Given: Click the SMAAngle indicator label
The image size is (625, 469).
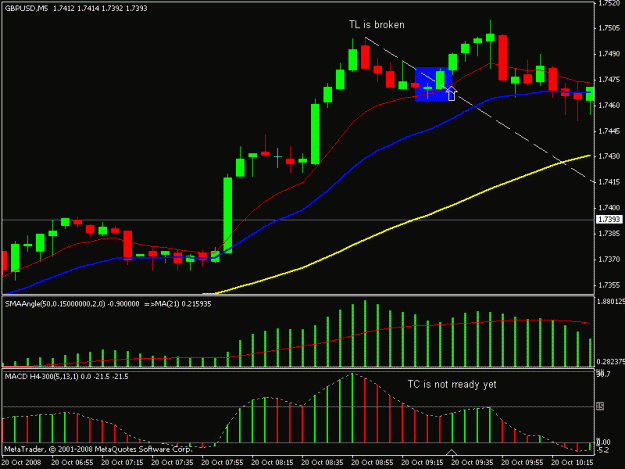Looking at the screenshot, I should pyautogui.click(x=108, y=304).
